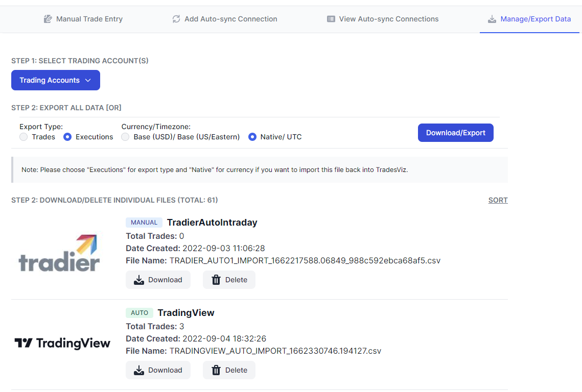Click date created 2022-09-04 18:32:26

pos(224,338)
